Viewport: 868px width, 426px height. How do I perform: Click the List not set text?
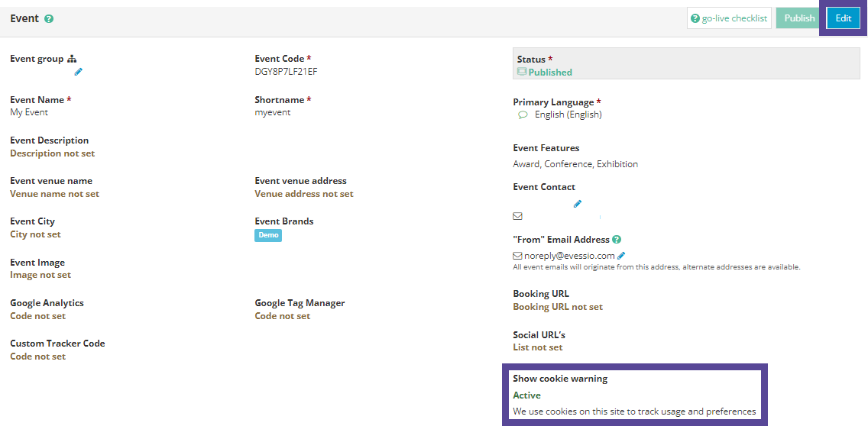537,347
